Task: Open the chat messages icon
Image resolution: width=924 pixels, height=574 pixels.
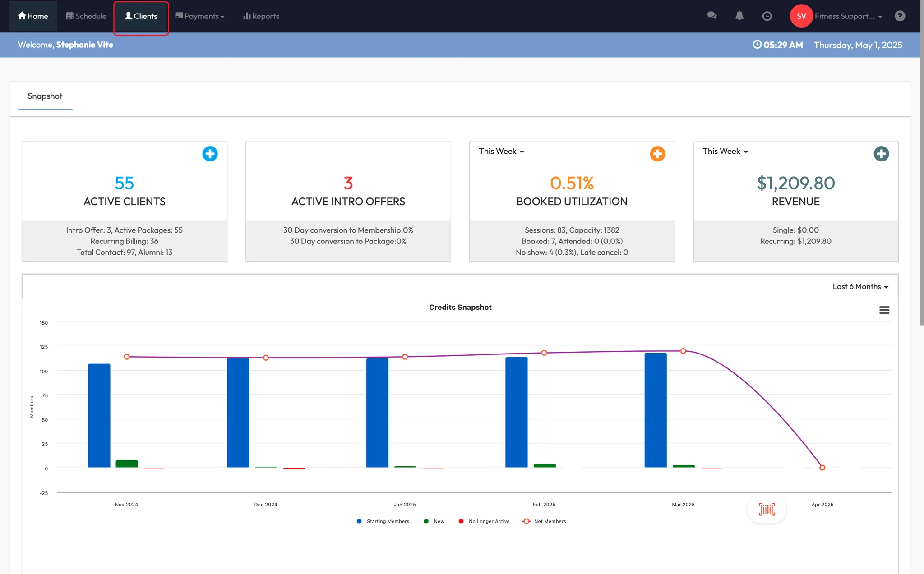Action: [x=711, y=16]
